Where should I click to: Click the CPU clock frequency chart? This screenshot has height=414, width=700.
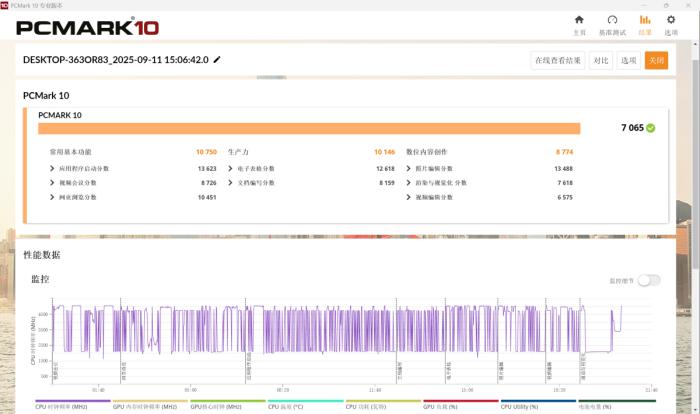[351, 339]
